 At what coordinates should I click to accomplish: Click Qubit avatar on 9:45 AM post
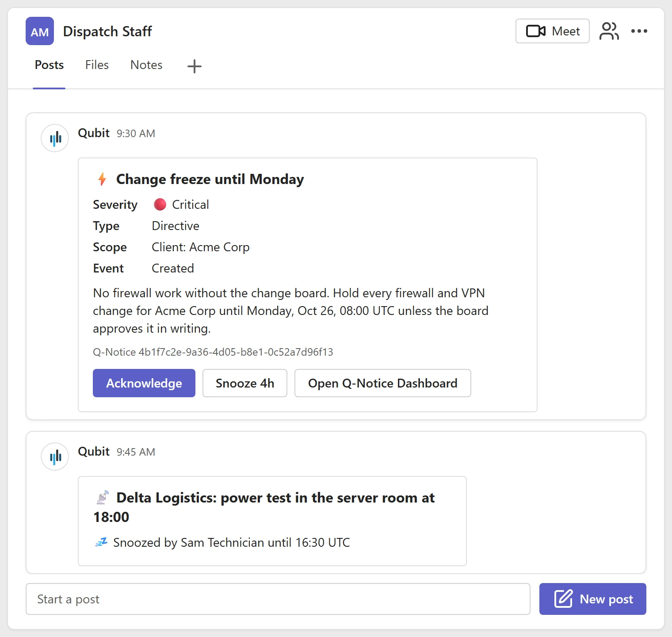coord(55,457)
